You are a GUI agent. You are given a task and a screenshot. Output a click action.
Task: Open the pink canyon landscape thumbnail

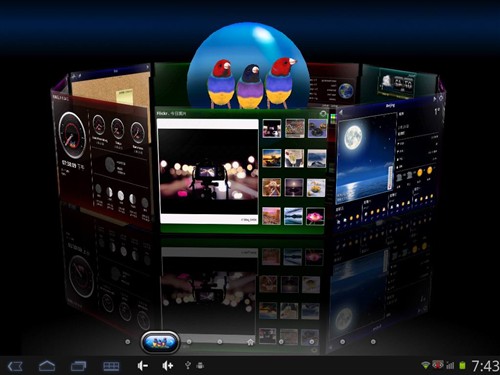(271, 216)
